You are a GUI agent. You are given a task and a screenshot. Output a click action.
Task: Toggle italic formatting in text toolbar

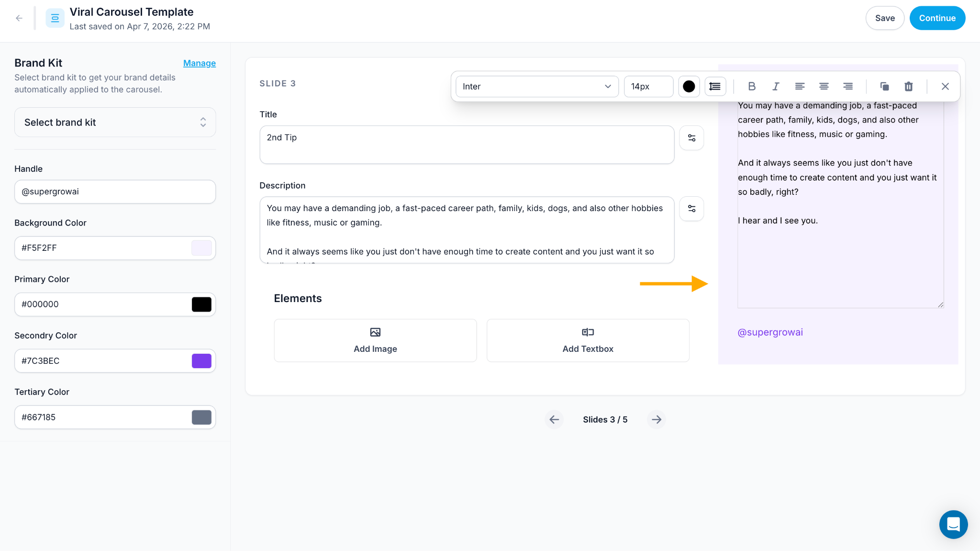click(x=776, y=86)
